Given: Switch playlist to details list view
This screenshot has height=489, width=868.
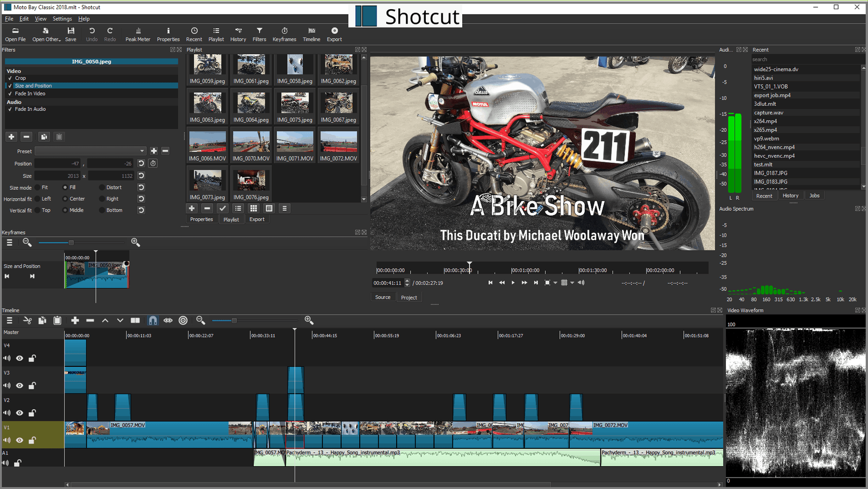Looking at the screenshot, I should (x=238, y=208).
